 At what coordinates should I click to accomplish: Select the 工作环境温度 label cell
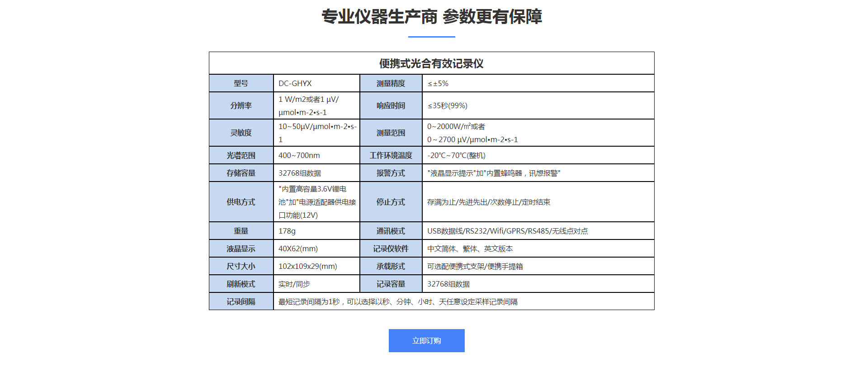391,155
